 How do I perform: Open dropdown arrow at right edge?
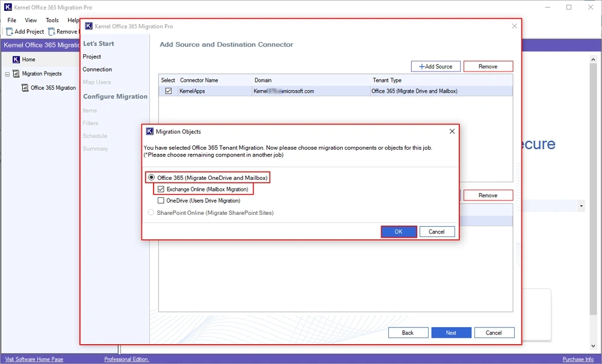[x=581, y=206]
